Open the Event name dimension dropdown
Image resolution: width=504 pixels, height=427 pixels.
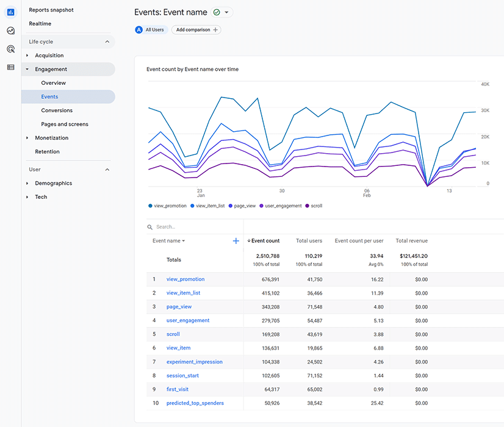point(169,241)
